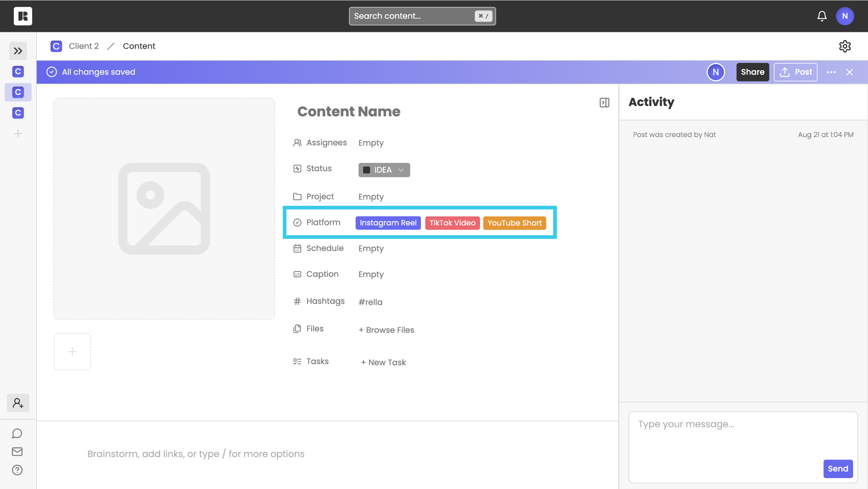Click + Browse Files

[386, 330]
